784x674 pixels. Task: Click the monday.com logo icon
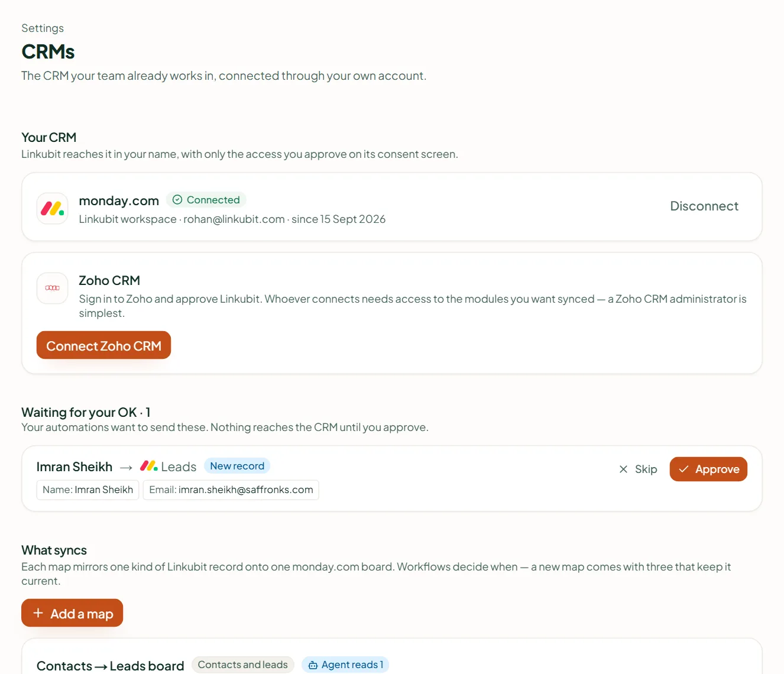[52, 209]
